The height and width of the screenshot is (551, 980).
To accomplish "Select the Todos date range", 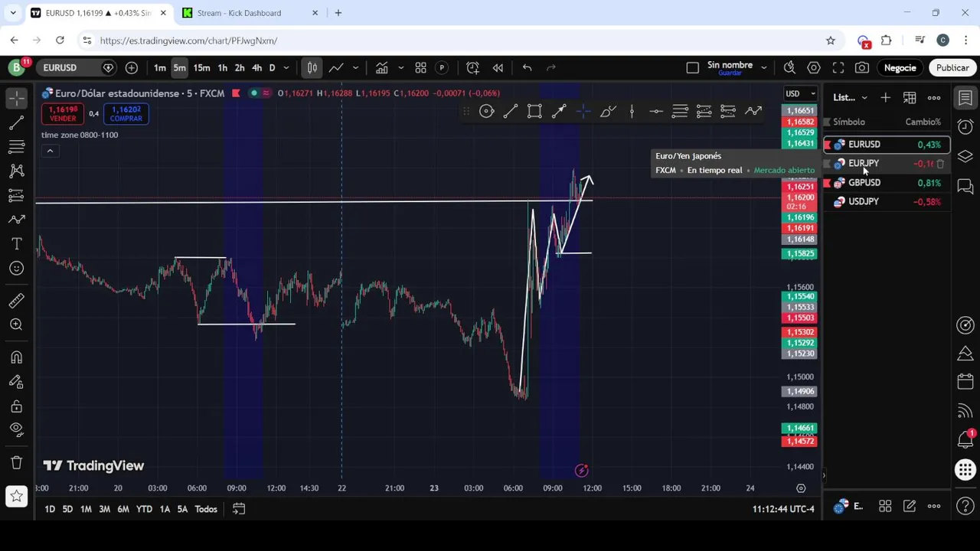I will point(206,509).
